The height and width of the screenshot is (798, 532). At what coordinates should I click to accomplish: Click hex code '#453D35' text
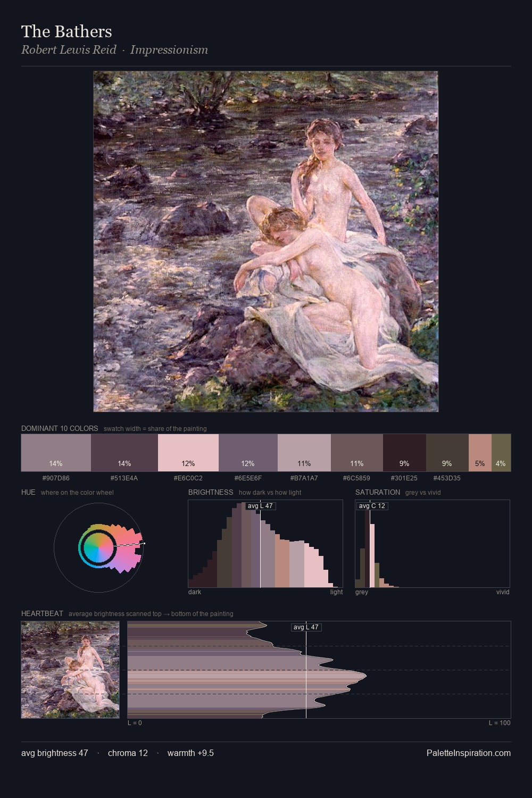click(x=447, y=478)
